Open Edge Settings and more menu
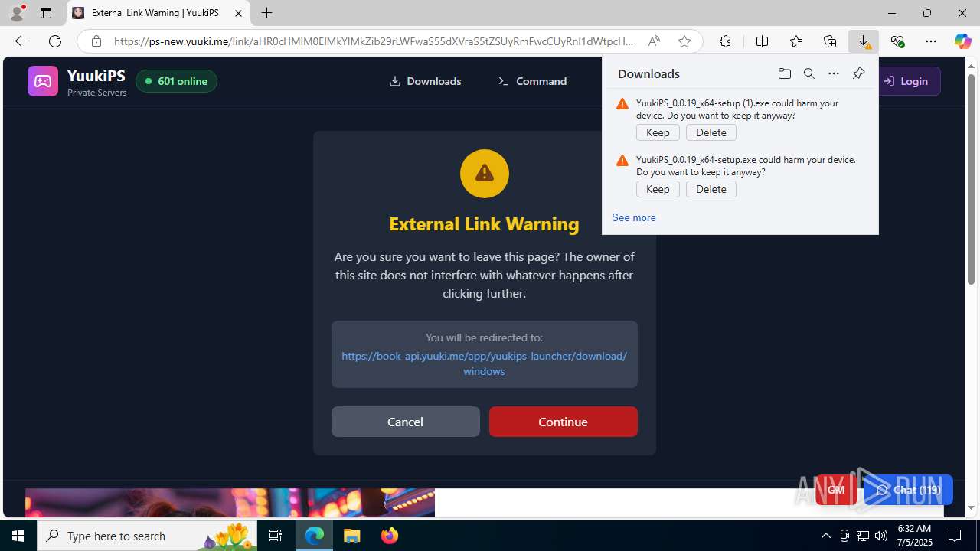 coord(931,41)
